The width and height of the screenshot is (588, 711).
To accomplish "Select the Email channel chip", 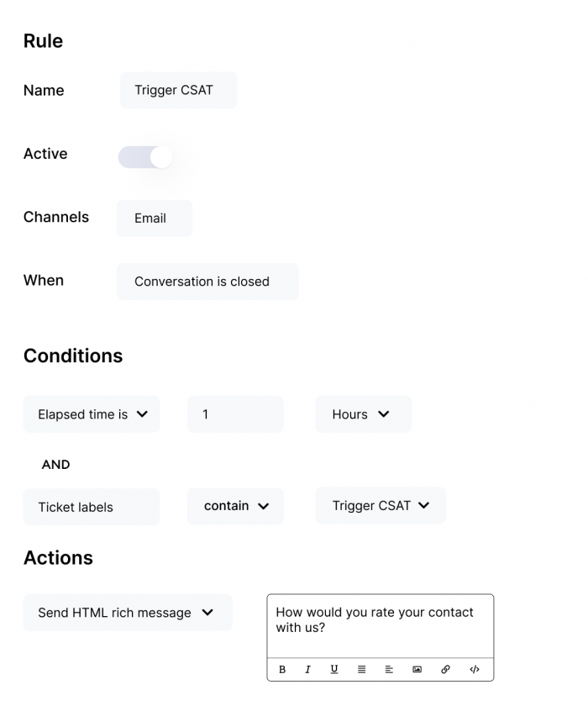I will [x=154, y=218].
